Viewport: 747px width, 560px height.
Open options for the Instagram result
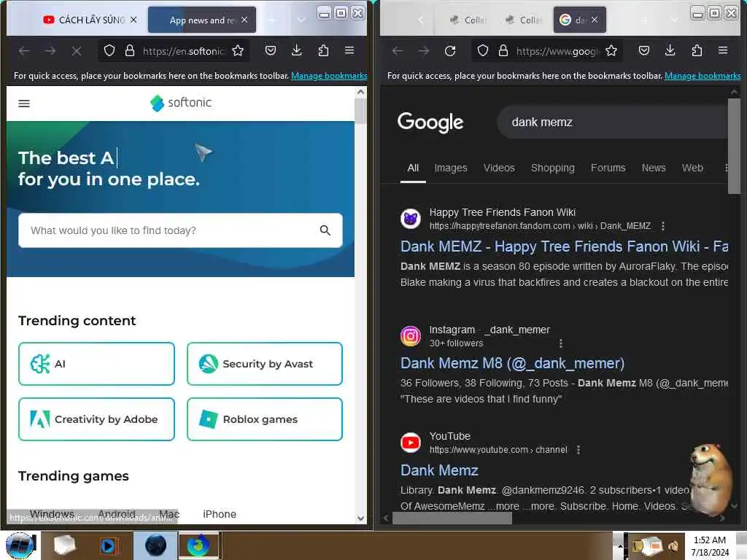tap(561, 343)
